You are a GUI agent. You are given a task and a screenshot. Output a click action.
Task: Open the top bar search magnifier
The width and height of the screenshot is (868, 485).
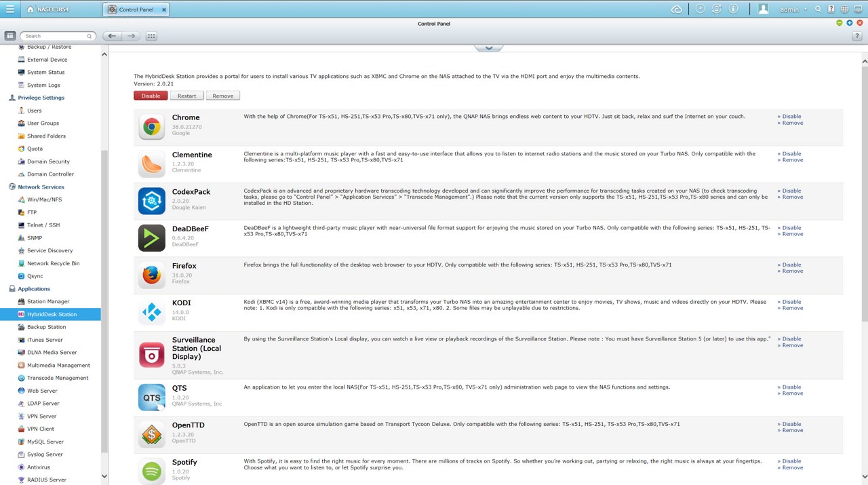(x=818, y=9)
